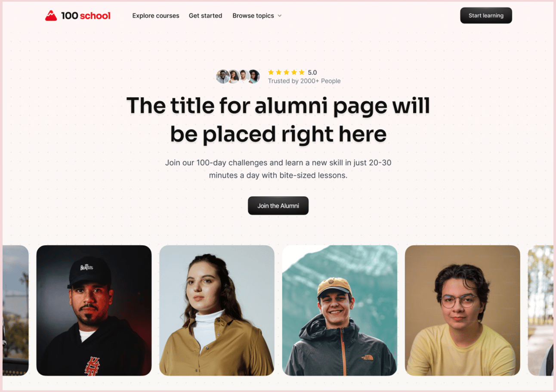Click the second reviewer avatar
Screen dimensions: 556x392
click(x=233, y=77)
